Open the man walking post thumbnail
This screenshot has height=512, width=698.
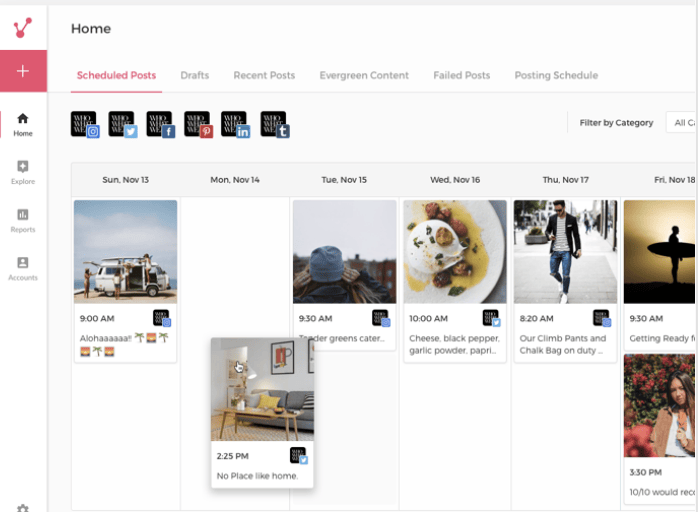pyautogui.click(x=565, y=252)
